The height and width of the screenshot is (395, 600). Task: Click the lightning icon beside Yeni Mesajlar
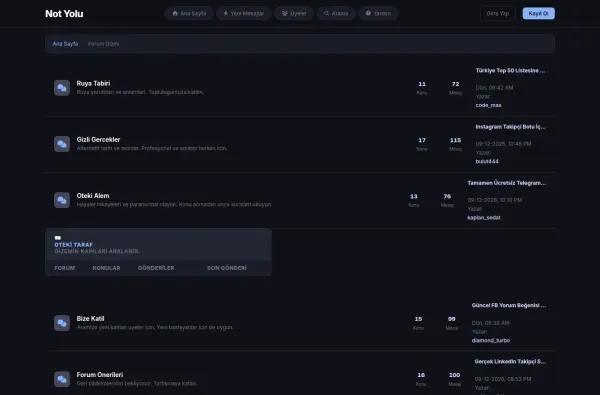226,13
